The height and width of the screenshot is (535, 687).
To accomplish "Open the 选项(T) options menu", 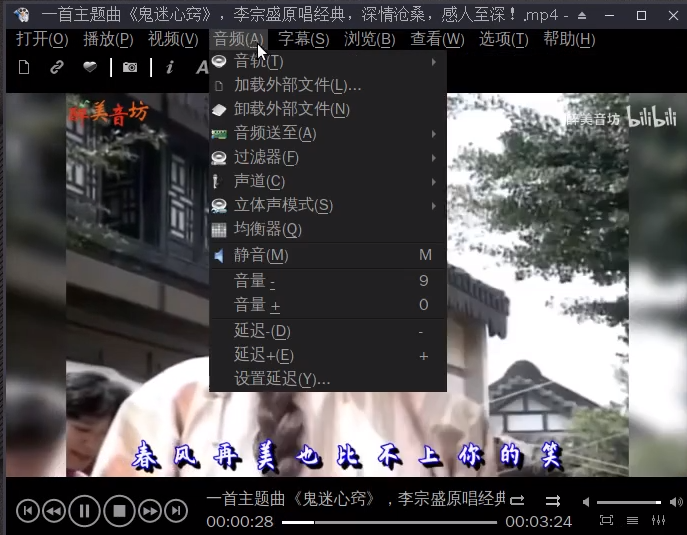I will [503, 39].
